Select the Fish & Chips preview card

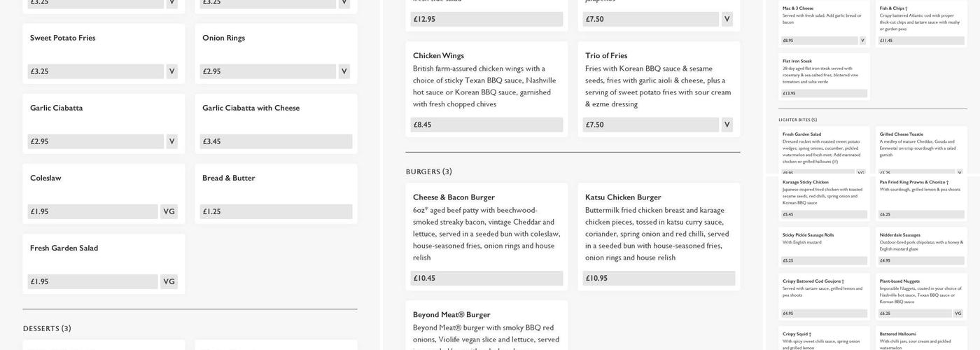pos(921,24)
